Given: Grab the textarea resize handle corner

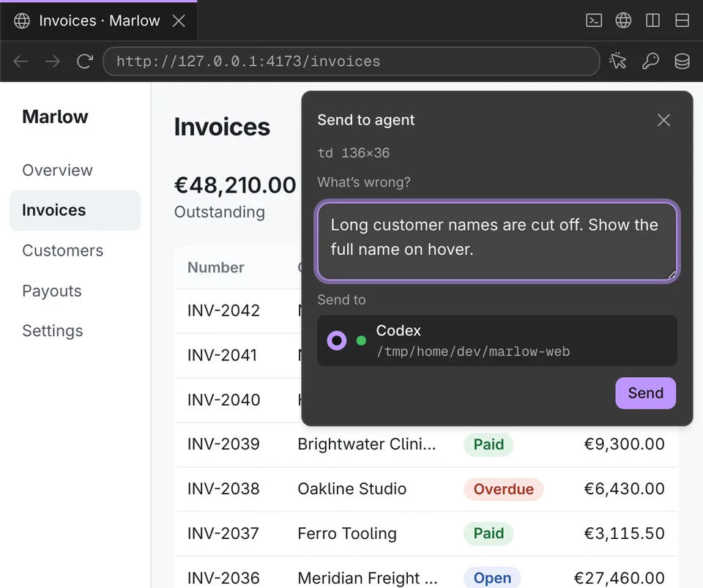Looking at the screenshot, I should tap(672, 275).
